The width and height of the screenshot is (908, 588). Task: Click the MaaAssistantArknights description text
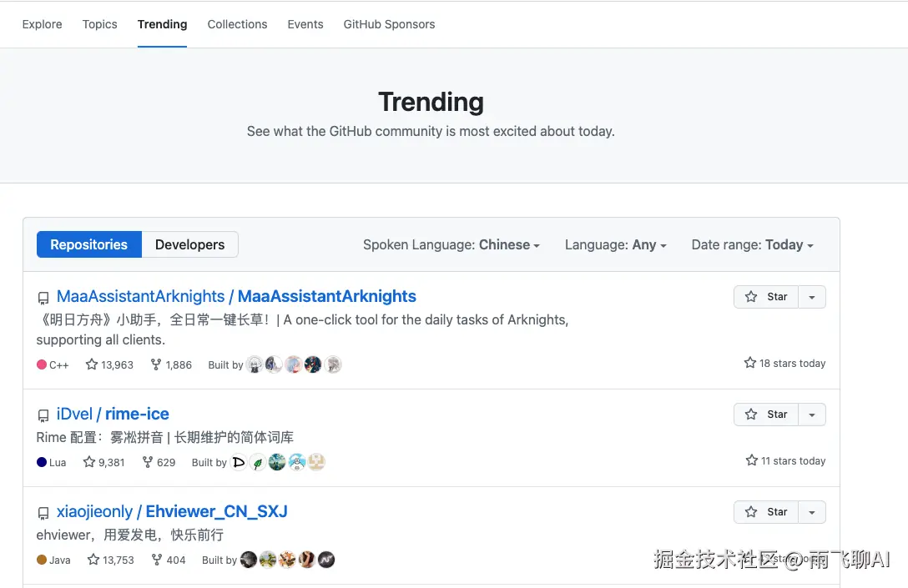click(x=302, y=330)
